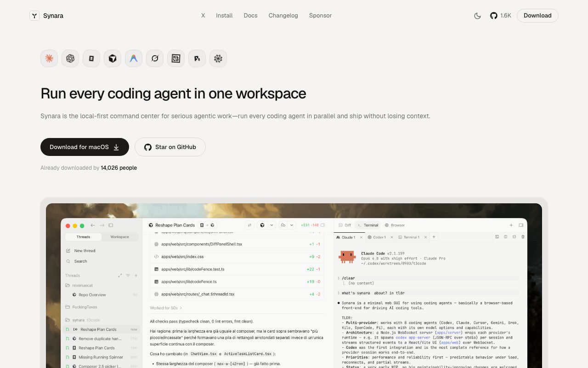This screenshot has width=588, height=368.
Task: Click the plus icon right of the Browser tab
Action: click(x=511, y=225)
